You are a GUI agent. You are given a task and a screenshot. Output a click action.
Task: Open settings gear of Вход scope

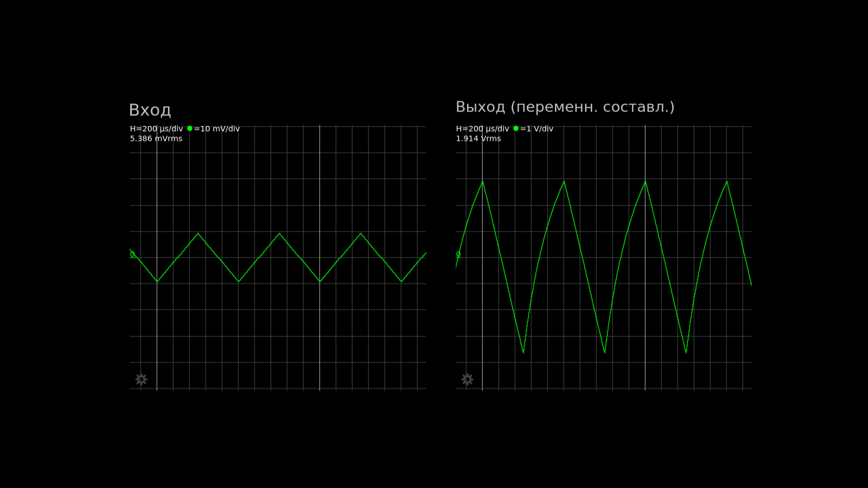point(141,380)
